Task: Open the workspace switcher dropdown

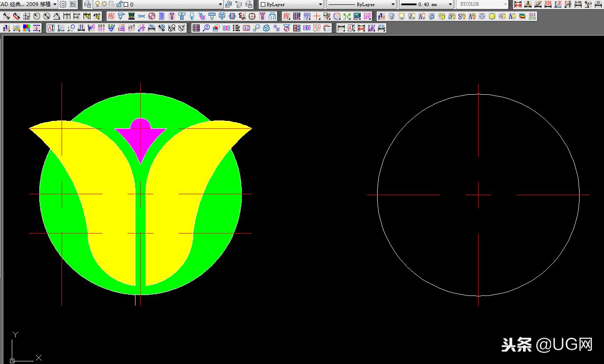Action: click(x=55, y=4)
